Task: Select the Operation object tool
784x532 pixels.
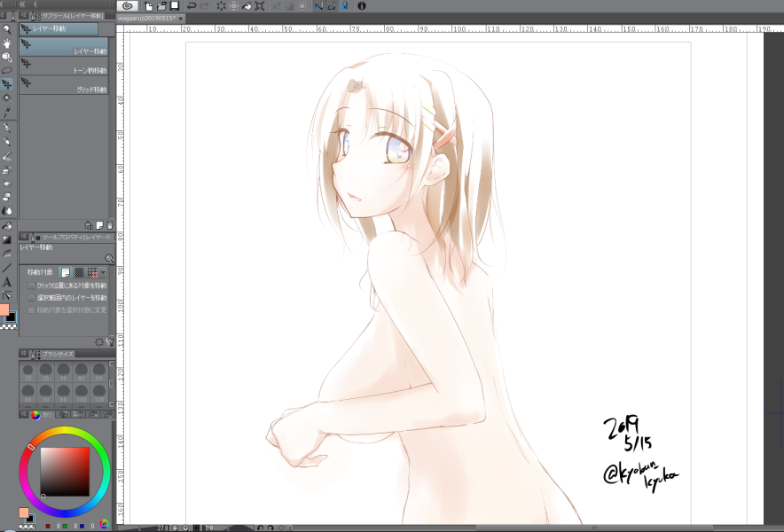Action: [x=7, y=57]
